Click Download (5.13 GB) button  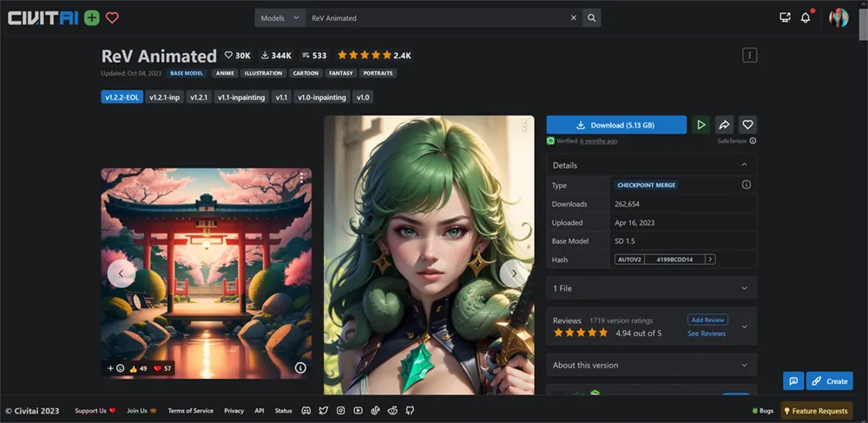tap(616, 124)
